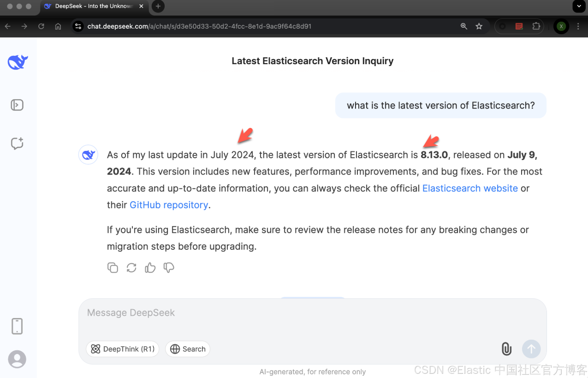Give the response a thumbs up
Viewport: 588px width, 378px height.
[x=150, y=268]
